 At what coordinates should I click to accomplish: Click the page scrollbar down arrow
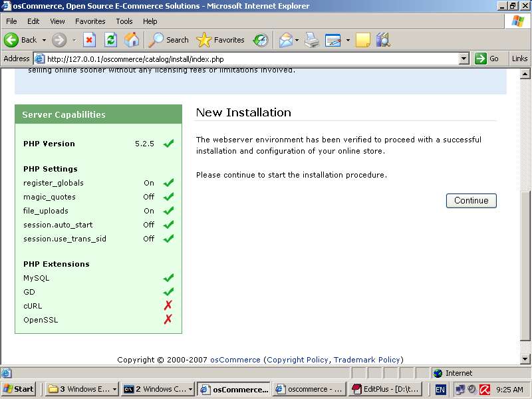pyautogui.click(x=525, y=360)
